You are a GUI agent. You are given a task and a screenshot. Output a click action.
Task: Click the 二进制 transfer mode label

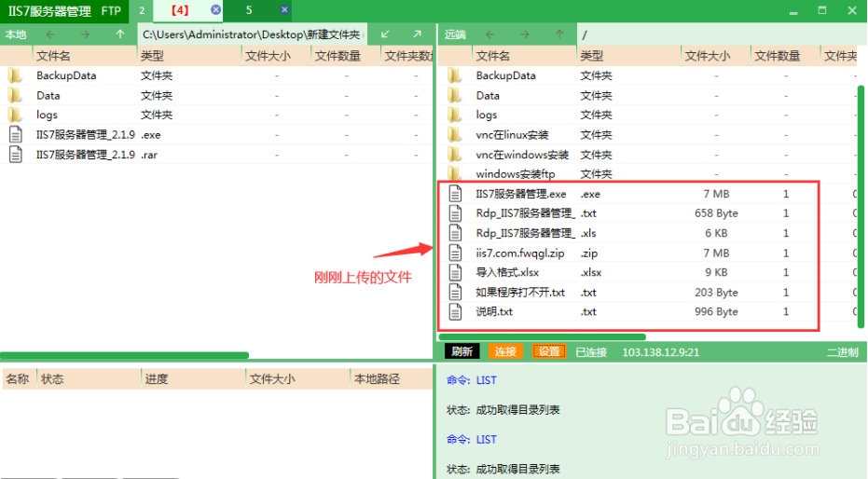point(843,352)
